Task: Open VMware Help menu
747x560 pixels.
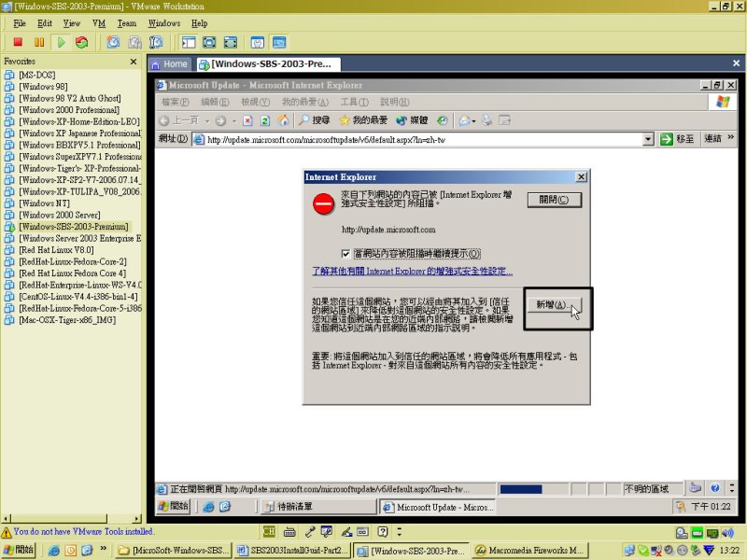Action: pos(199,23)
